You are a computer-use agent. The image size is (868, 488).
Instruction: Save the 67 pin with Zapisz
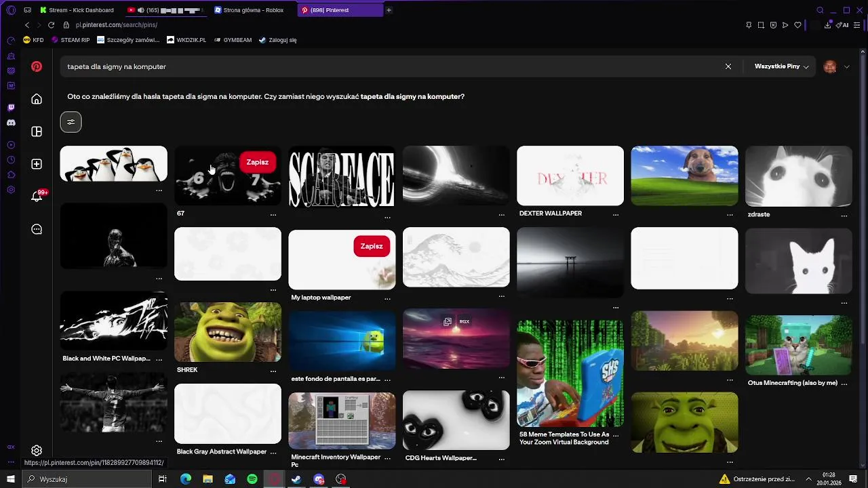pos(258,163)
